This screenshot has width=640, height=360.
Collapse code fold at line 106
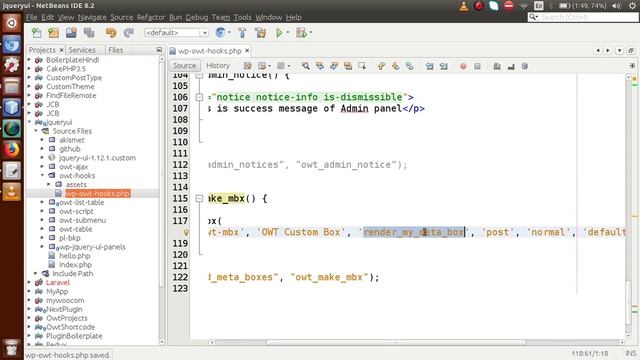[x=199, y=97]
